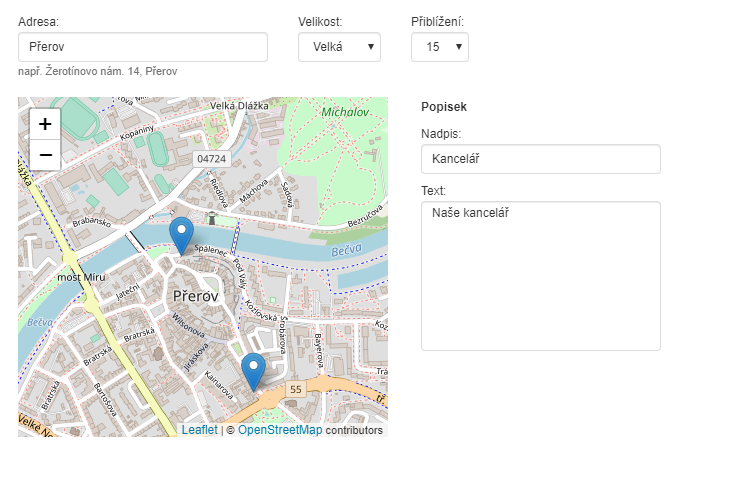Open the Přiblížení zoom level dropdown

[439, 47]
